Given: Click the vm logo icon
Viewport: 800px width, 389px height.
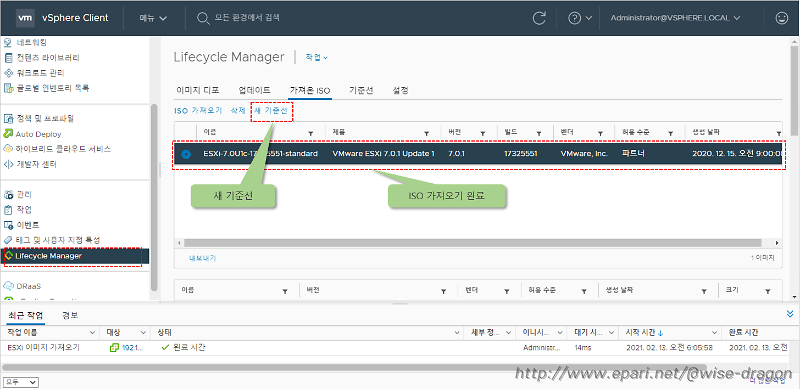Looking at the screenshot, I should [x=25, y=18].
